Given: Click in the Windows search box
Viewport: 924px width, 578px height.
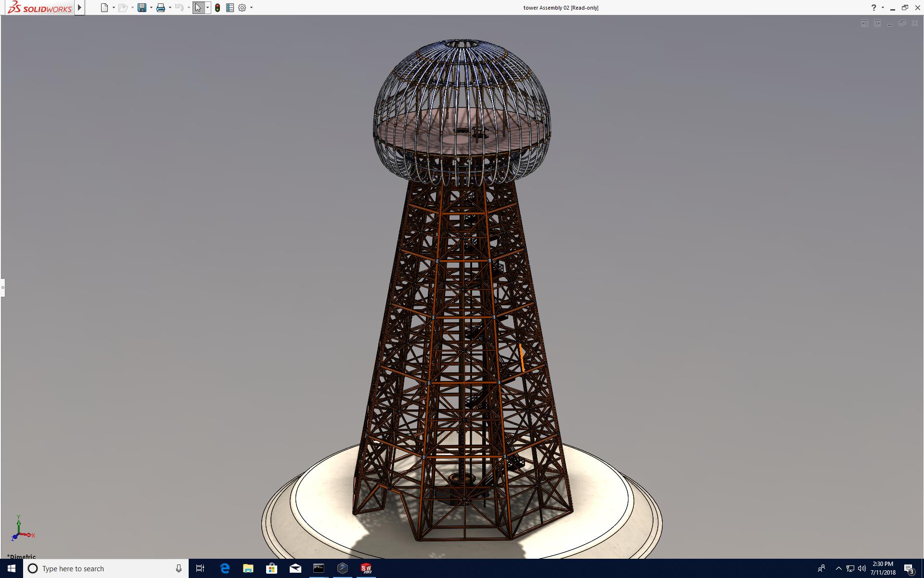Looking at the screenshot, I should (x=106, y=568).
